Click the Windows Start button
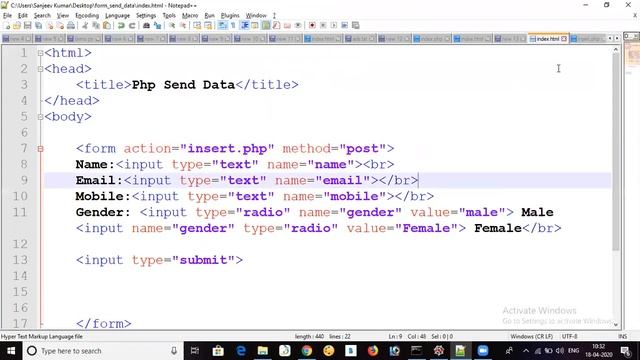The height and width of the screenshot is (360, 640). click(x=11, y=351)
